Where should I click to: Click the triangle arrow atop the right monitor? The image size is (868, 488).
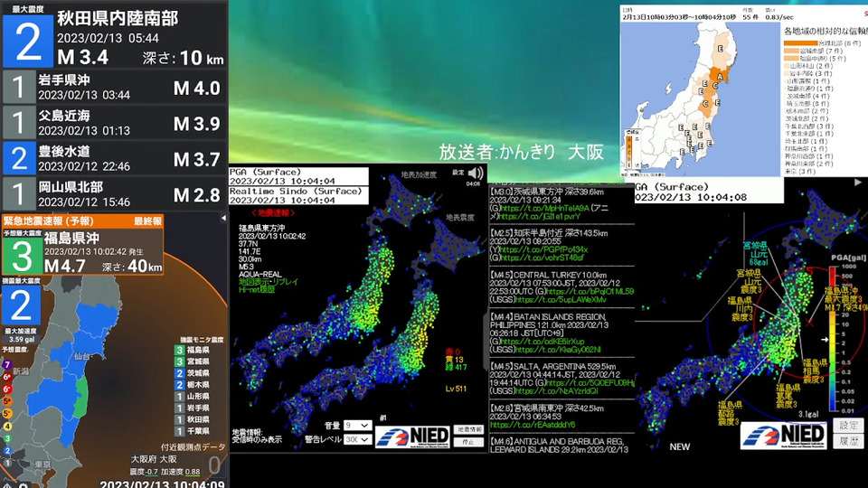(x=858, y=182)
